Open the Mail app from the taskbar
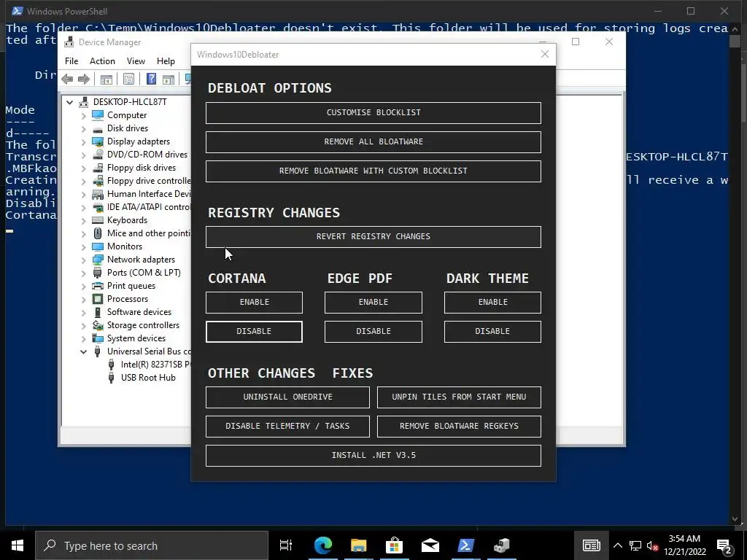747x560 pixels. point(430,545)
